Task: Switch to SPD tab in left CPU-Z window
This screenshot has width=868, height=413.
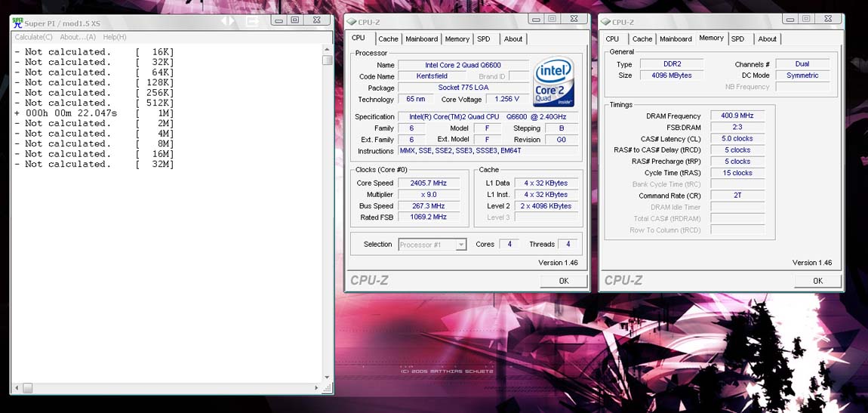Action: click(x=484, y=39)
